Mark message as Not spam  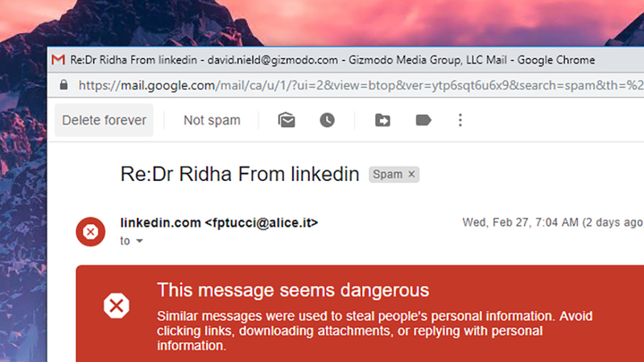(212, 120)
